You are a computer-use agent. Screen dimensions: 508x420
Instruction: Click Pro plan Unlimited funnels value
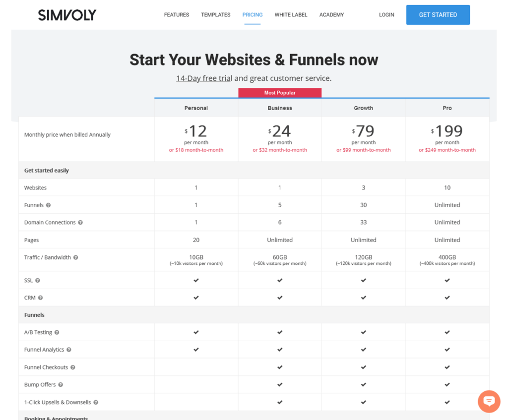click(x=447, y=205)
